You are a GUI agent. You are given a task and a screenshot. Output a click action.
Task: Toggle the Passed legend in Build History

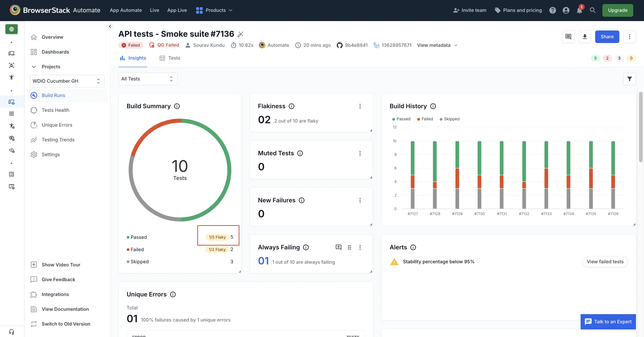tap(401, 119)
